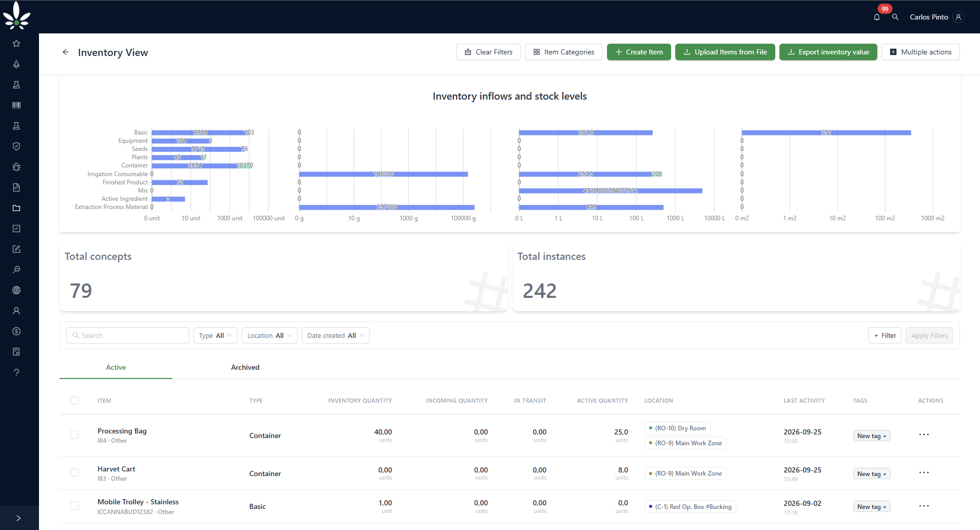This screenshot has height=530, width=980.
Task: Click the rocket icon in the sidebar
Action: [16, 64]
